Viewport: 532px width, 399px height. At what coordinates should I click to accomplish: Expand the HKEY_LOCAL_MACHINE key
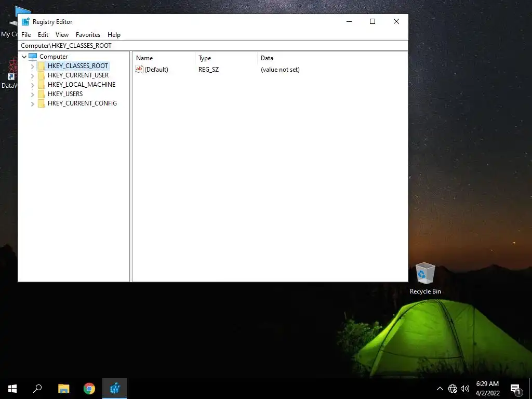coord(33,85)
